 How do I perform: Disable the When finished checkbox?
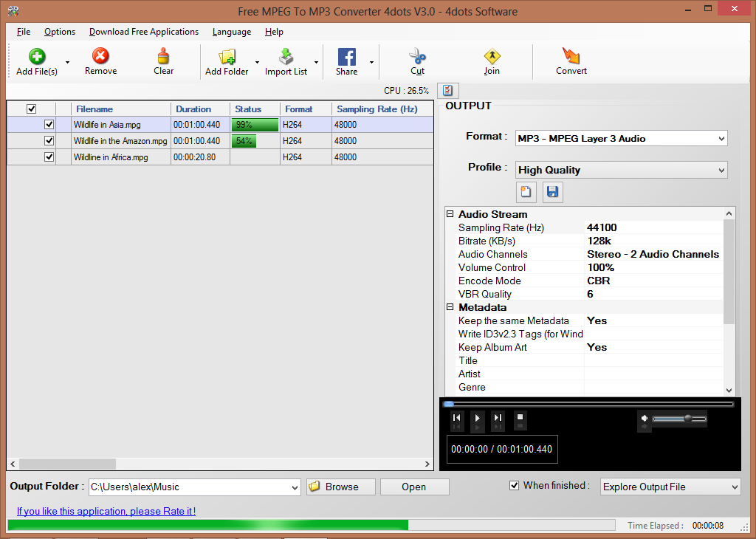[x=514, y=485]
